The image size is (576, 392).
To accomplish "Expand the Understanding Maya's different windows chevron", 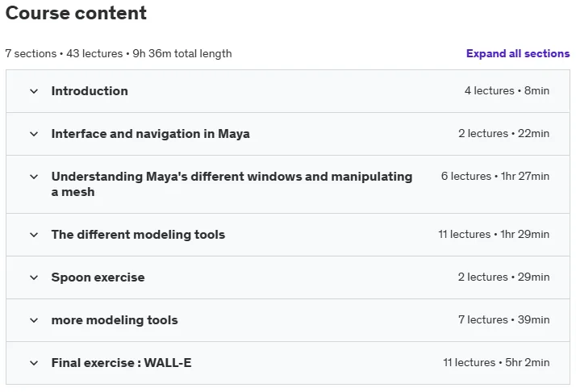I will click(x=34, y=177).
